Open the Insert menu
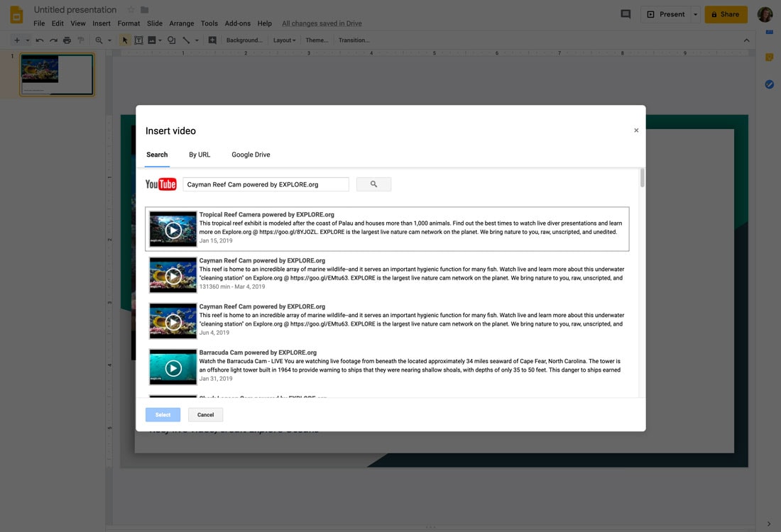The image size is (781, 532). (101, 23)
